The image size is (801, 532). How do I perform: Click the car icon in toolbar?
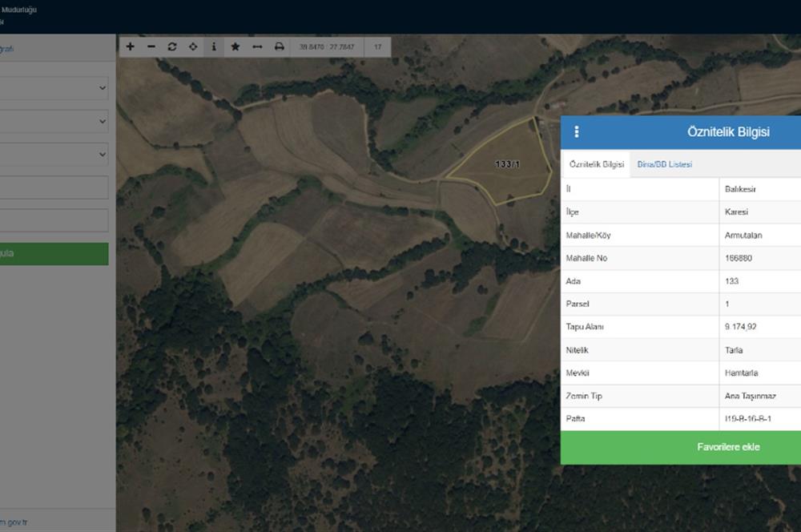(x=279, y=47)
